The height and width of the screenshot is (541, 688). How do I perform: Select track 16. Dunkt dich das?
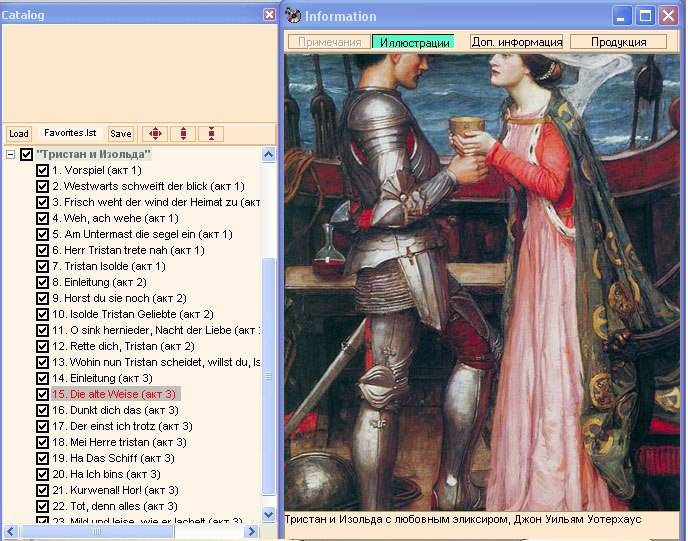tap(115, 410)
